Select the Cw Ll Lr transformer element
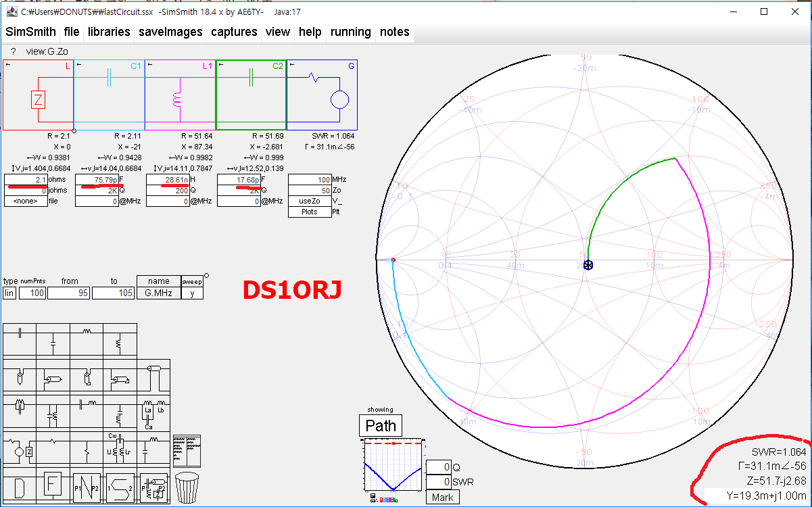The width and height of the screenshot is (812, 507). [119, 447]
